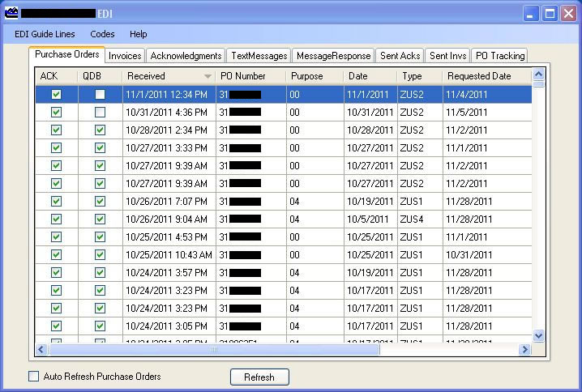The image size is (582, 392).
Task: Minimize the EDI window
Action: click(531, 14)
